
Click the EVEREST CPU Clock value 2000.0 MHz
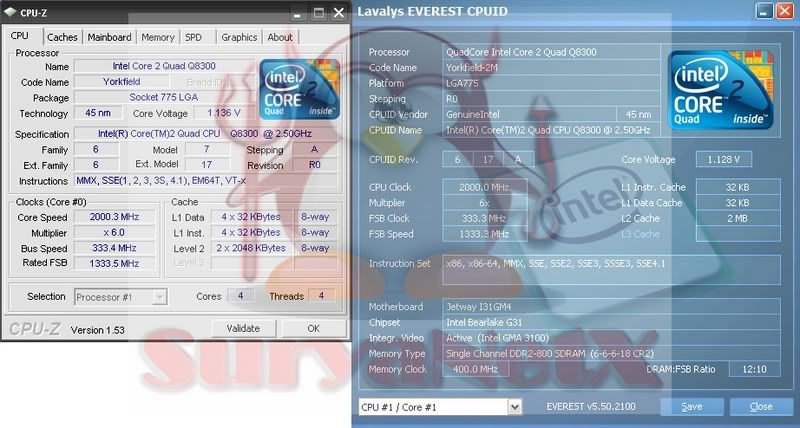[x=484, y=187]
